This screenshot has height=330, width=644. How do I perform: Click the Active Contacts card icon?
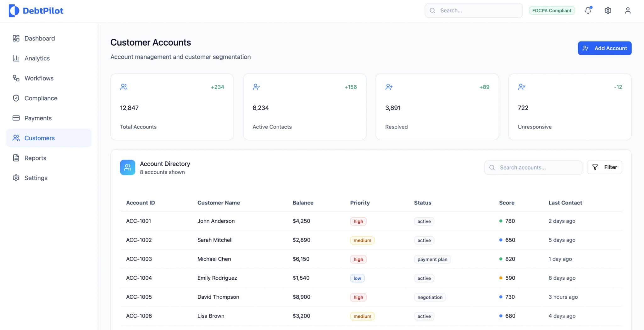[256, 87]
